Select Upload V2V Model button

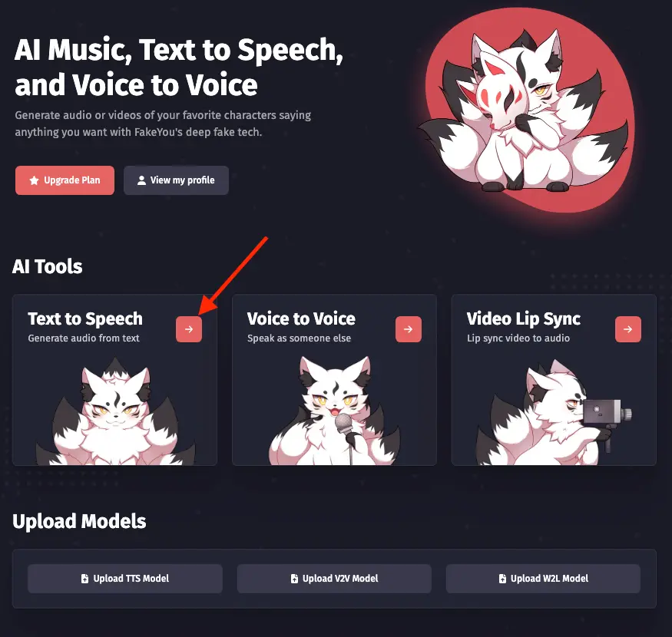[x=334, y=579]
